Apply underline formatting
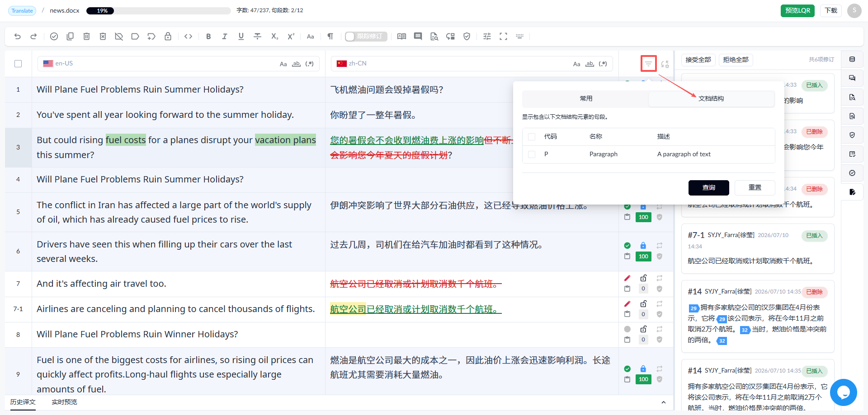The width and height of the screenshot is (868, 415). 241,37
